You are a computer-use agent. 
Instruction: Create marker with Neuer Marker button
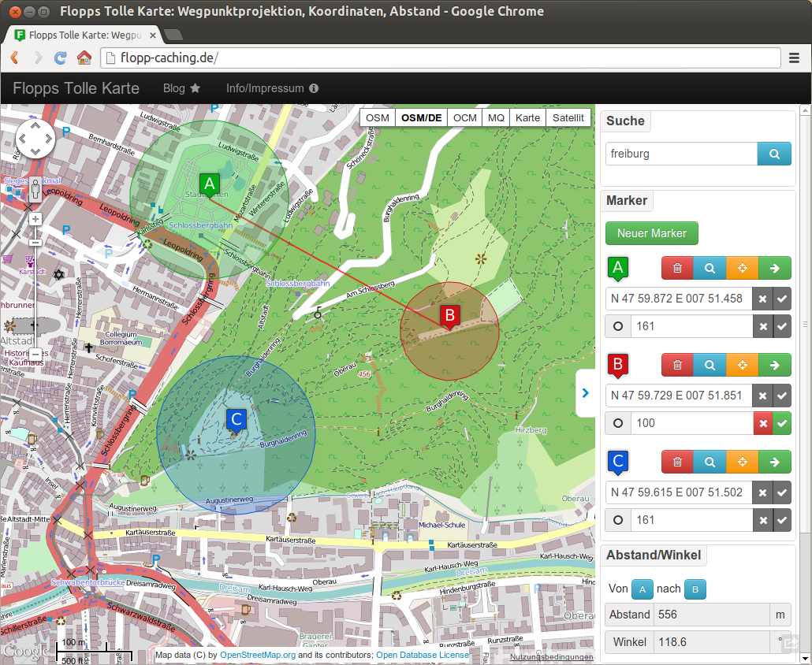(652, 233)
